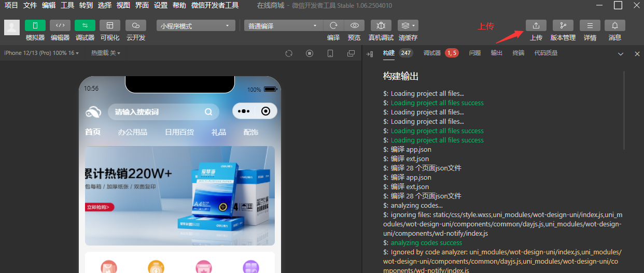Open 云开发 cloud development
Image resolution: width=644 pixels, height=273 pixels.
136,25
